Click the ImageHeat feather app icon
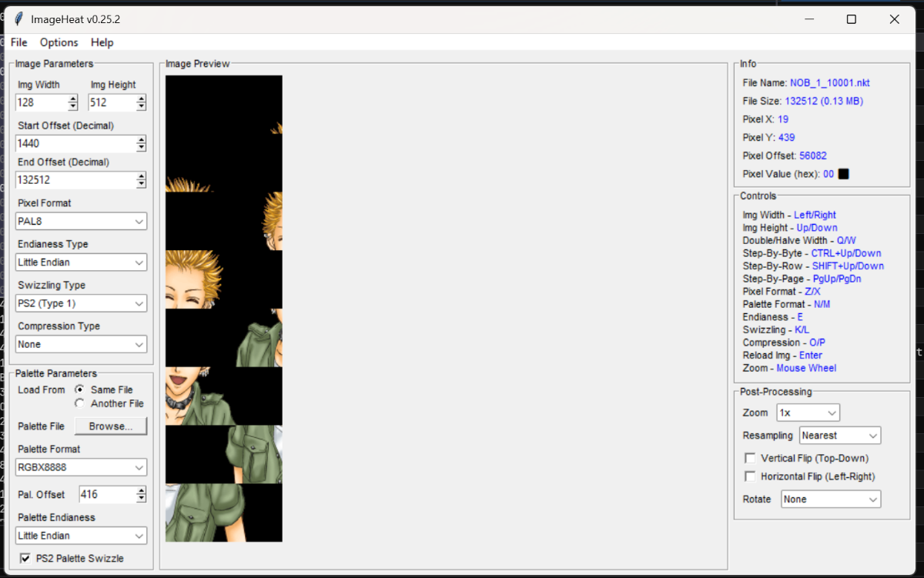Viewport: 924px width, 578px height. [x=18, y=19]
